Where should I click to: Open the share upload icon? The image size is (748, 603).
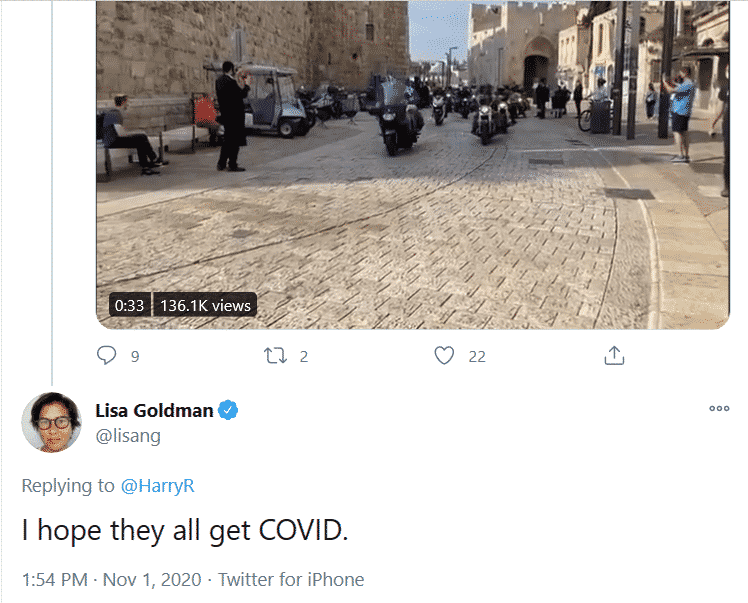coord(614,355)
